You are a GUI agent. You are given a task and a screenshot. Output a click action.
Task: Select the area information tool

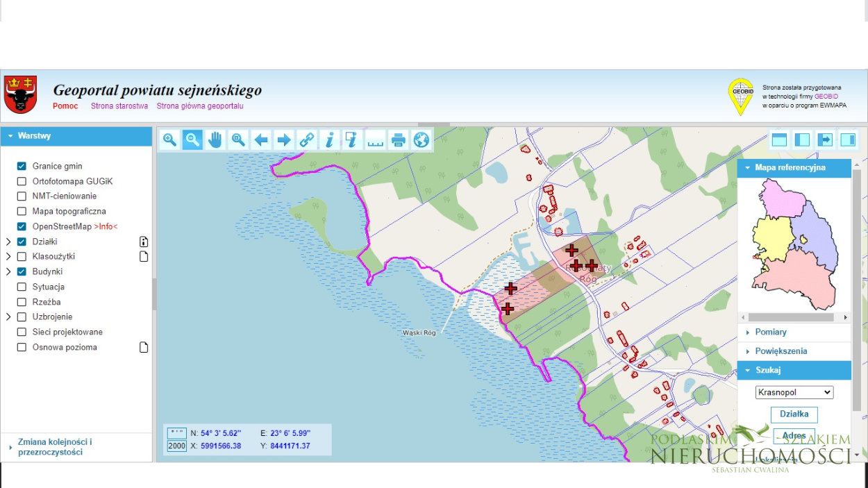[353, 140]
